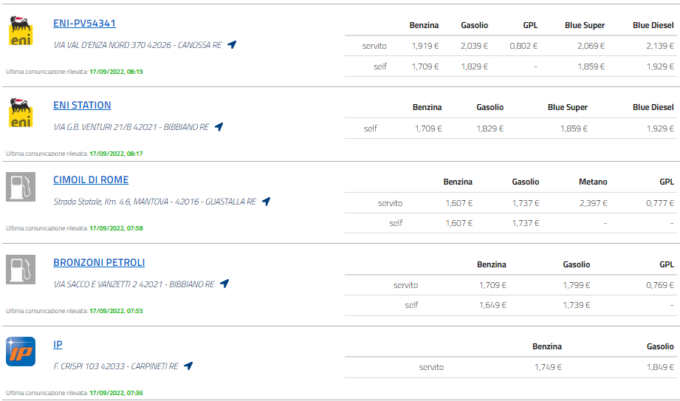Click the orange IP brand logo

(20, 352)
